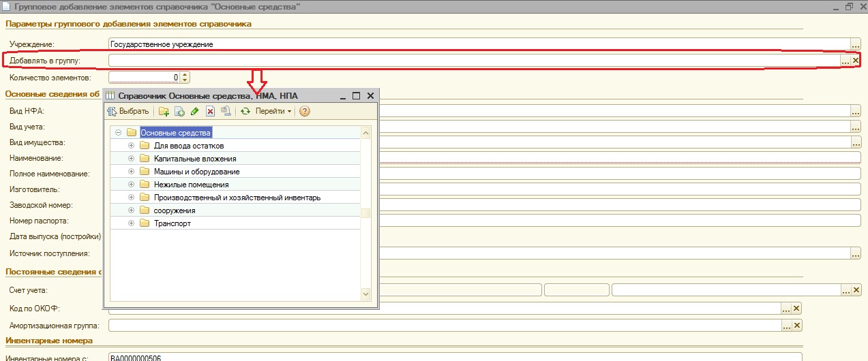Open the Код по ОКОФ ellipsis button

785,309
